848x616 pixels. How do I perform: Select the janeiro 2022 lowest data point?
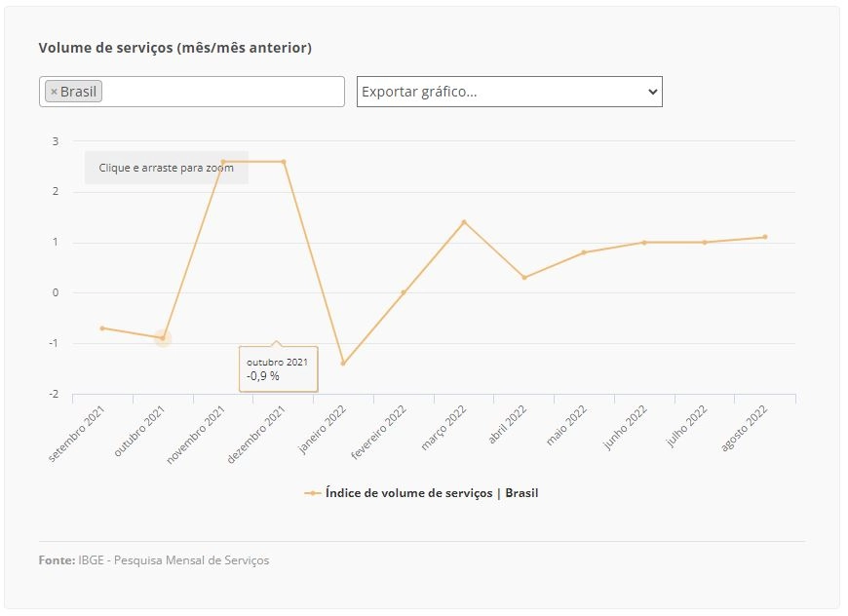(x=343, y=364)
